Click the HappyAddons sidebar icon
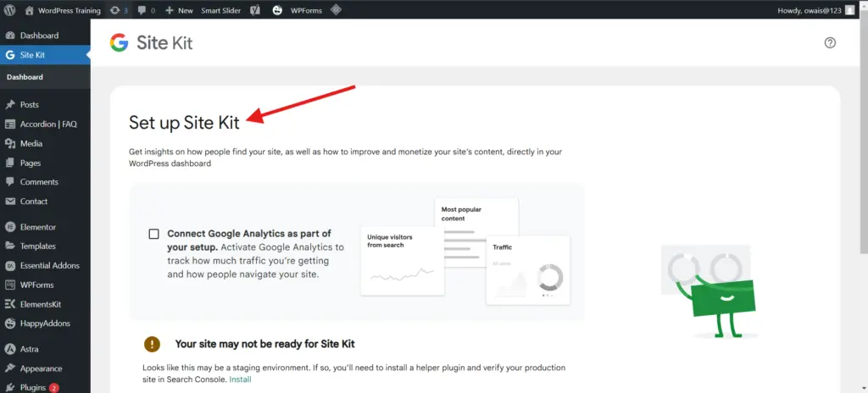The height and width of the screenshot is (393, 868). point(10,324)
